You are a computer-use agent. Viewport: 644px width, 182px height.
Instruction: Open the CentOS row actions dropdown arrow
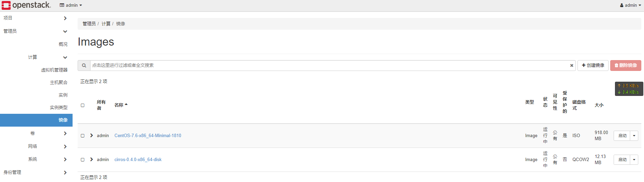634,136
